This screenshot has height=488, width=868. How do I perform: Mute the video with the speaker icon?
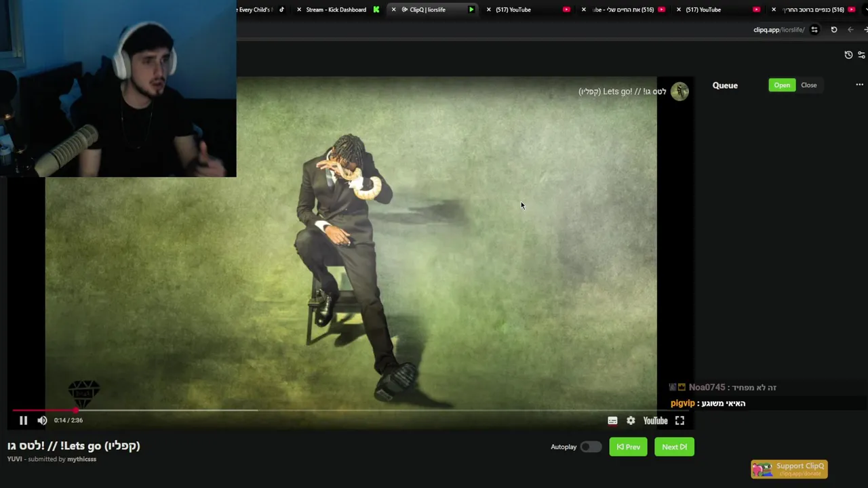42,420
